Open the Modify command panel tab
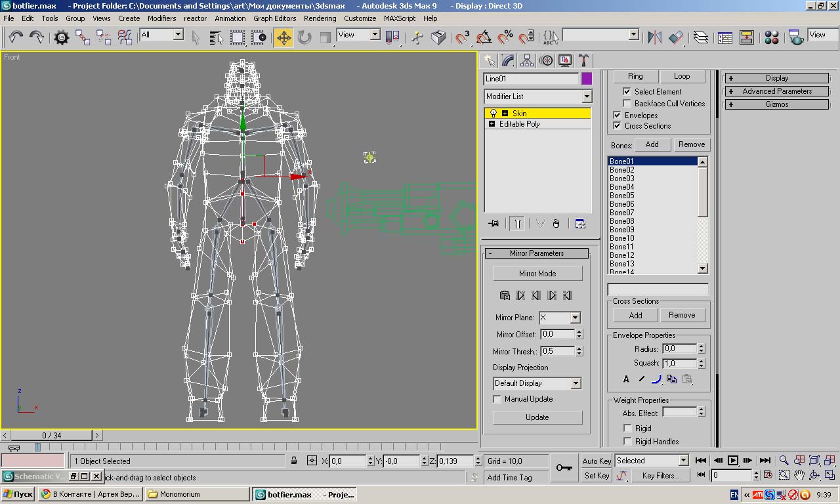This screenshot has width=840, height=504. tap(508, 60)
